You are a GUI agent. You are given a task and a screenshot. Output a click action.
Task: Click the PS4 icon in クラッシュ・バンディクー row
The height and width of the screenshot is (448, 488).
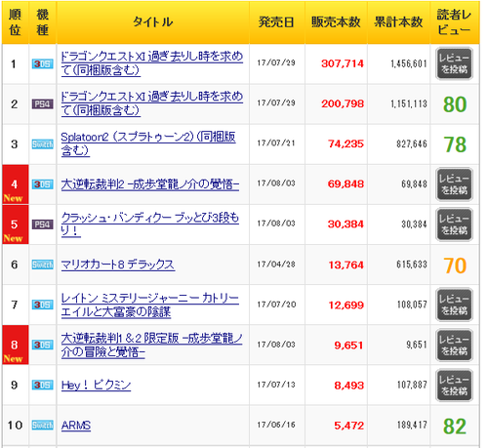tap(43, 224)
